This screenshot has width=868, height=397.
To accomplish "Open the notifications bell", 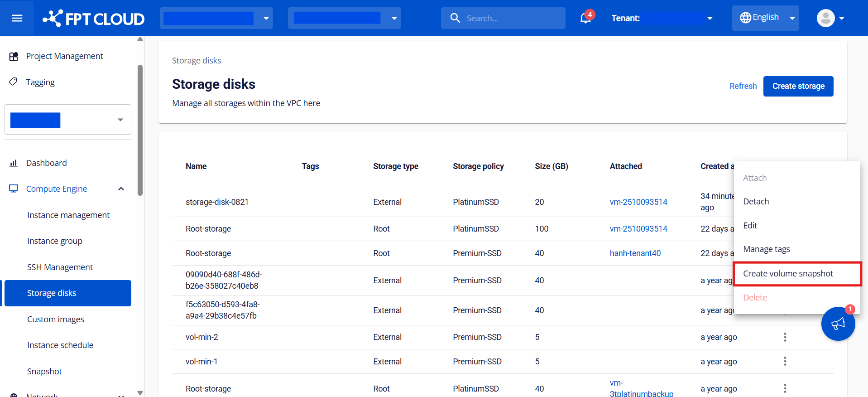I will coord(585,18).
